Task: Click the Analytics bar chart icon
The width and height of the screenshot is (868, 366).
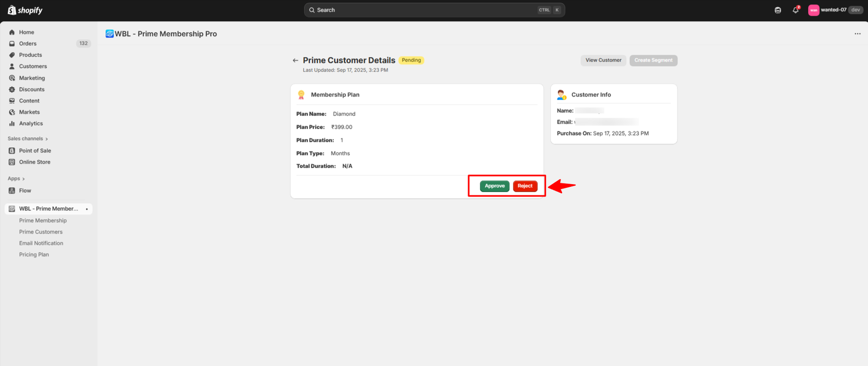Action: (x=12, y=124)
